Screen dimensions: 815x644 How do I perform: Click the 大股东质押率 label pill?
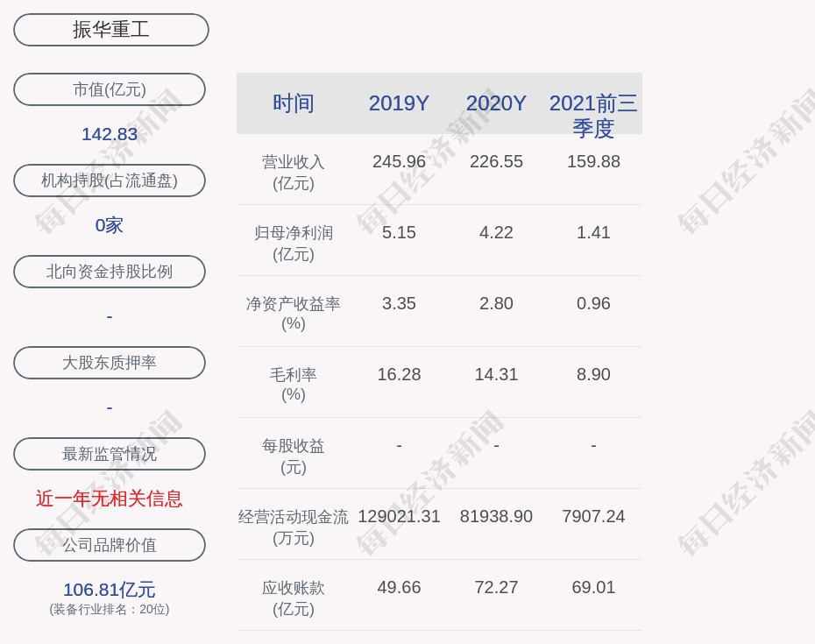tap(110, 363)
